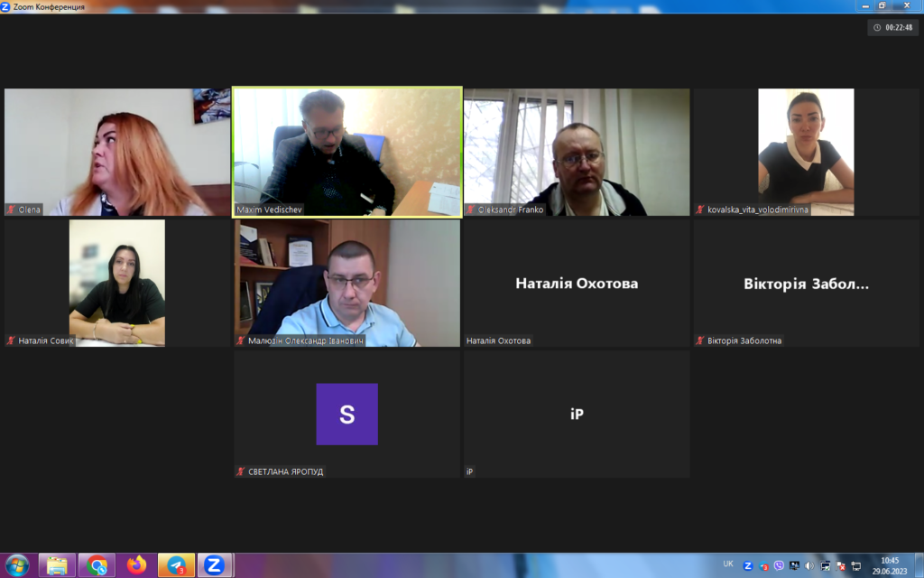924x578 pixels.
Task: Click the Zoom taskbar button
Action: [x=215, y=565]
